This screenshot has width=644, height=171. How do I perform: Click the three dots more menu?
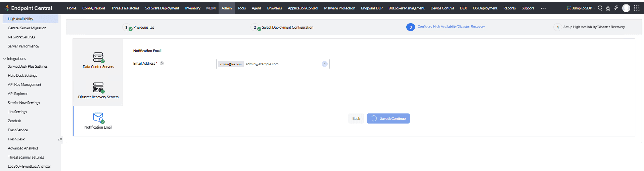tap(543, 8)
